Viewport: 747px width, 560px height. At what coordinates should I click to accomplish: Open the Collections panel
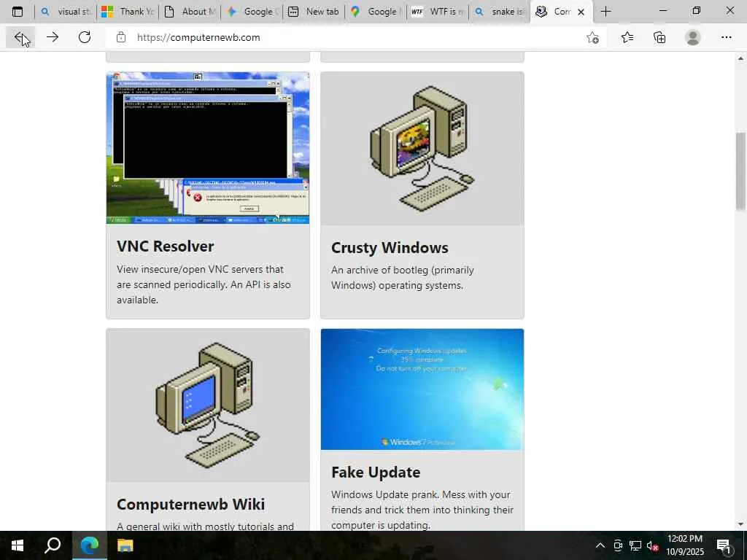click(659, 37)
